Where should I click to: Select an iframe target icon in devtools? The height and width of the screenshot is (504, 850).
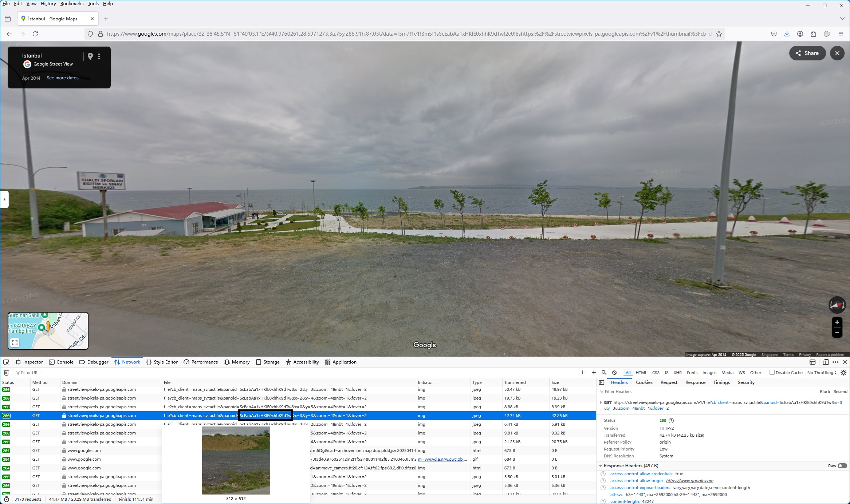coord(812,362)
